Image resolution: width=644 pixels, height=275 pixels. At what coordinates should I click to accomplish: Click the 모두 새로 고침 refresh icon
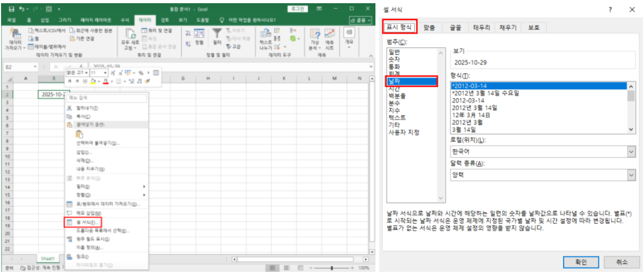click(131, 36)
